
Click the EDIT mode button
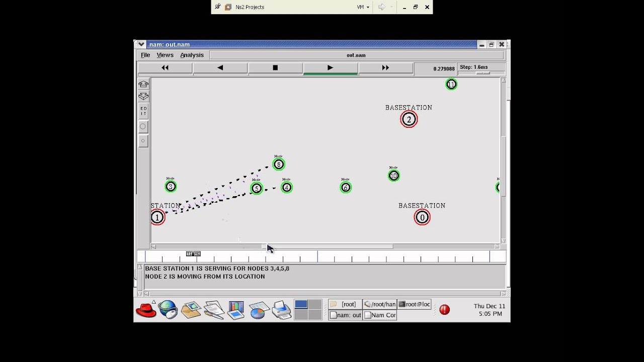143,111
